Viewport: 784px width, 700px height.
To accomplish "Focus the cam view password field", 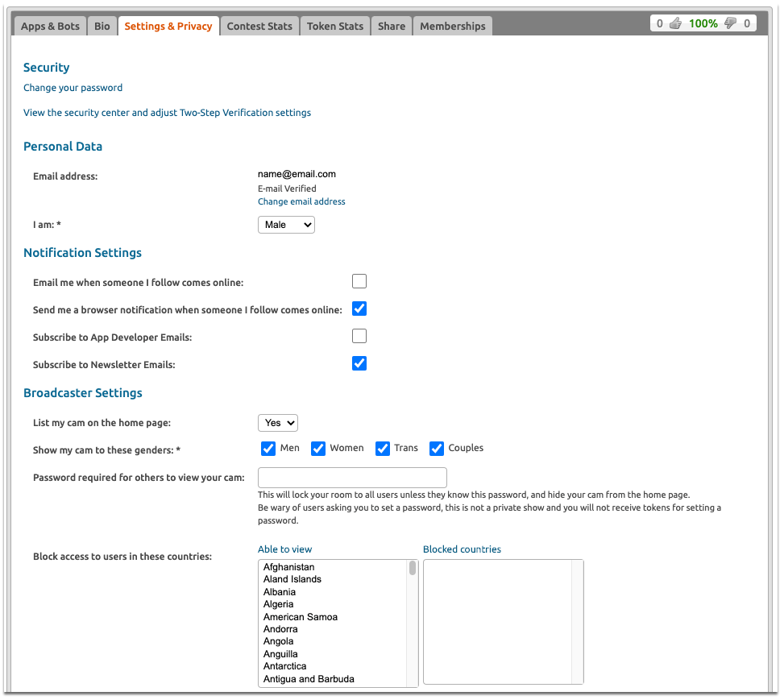I will coord(352,478).
